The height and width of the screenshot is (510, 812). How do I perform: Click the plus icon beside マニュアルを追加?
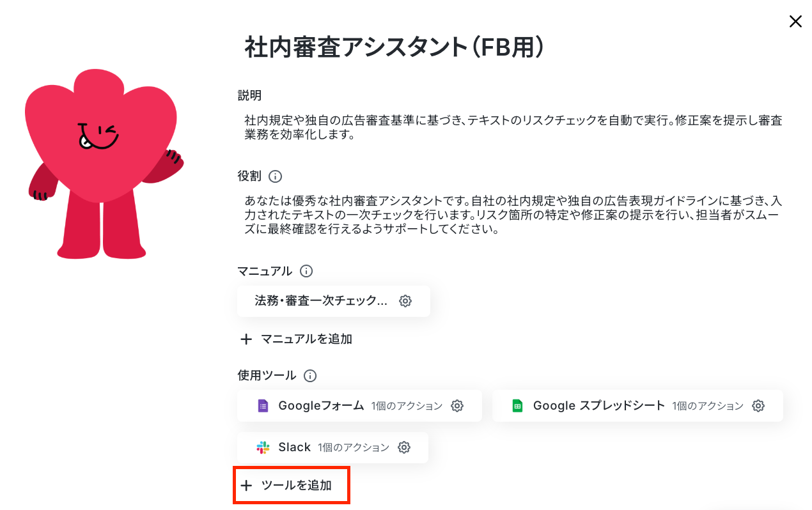246,339
